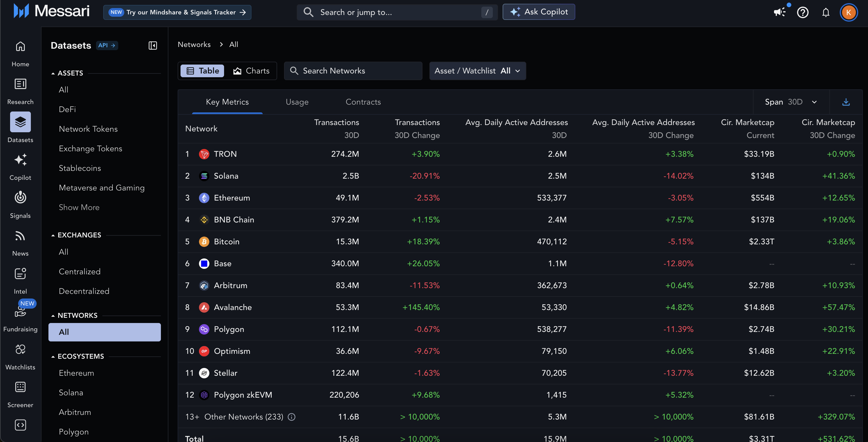Image resolution: width=868 pixels, height=442 pixels.
Task: Open the BNB Chain row
Action: pyautogui.click(x=520, y=220)
